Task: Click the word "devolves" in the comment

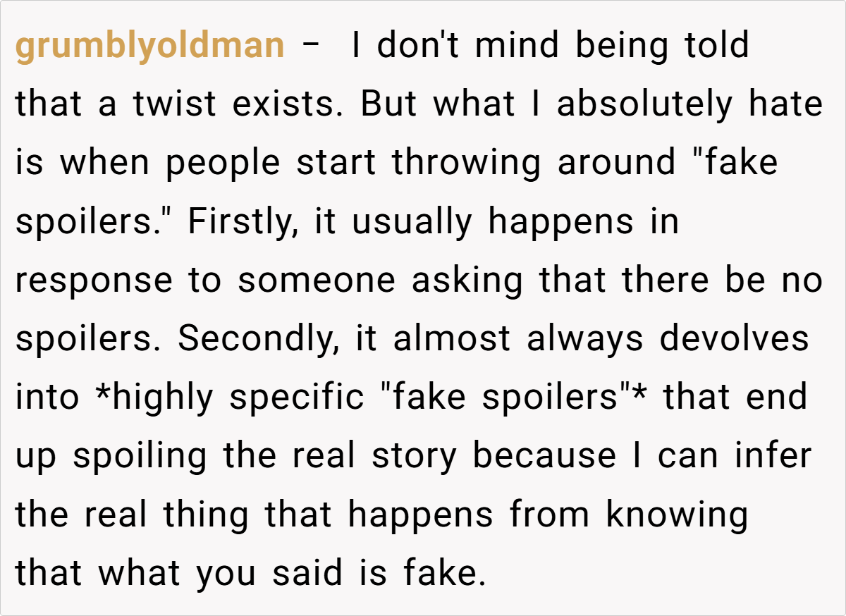Action: [734, 339]
